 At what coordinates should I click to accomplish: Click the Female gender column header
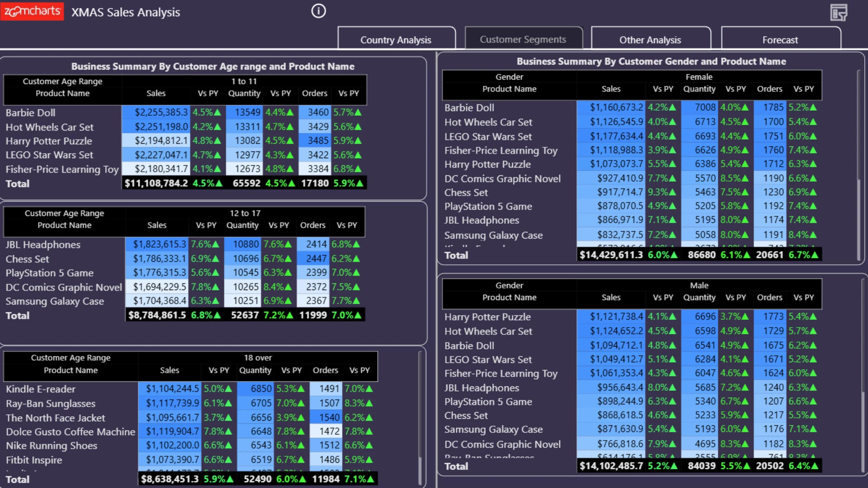(699, 77)
